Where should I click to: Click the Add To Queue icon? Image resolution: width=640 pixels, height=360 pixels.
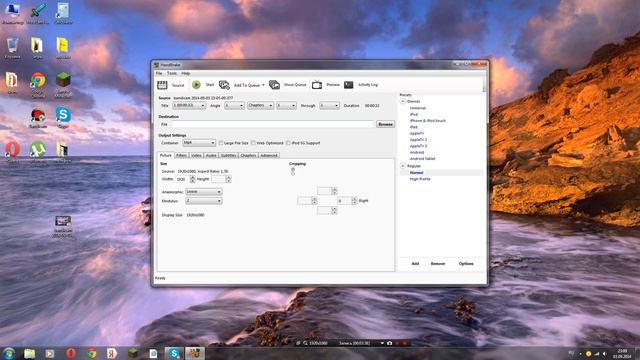pyautogui.click(x=224, y=84)
